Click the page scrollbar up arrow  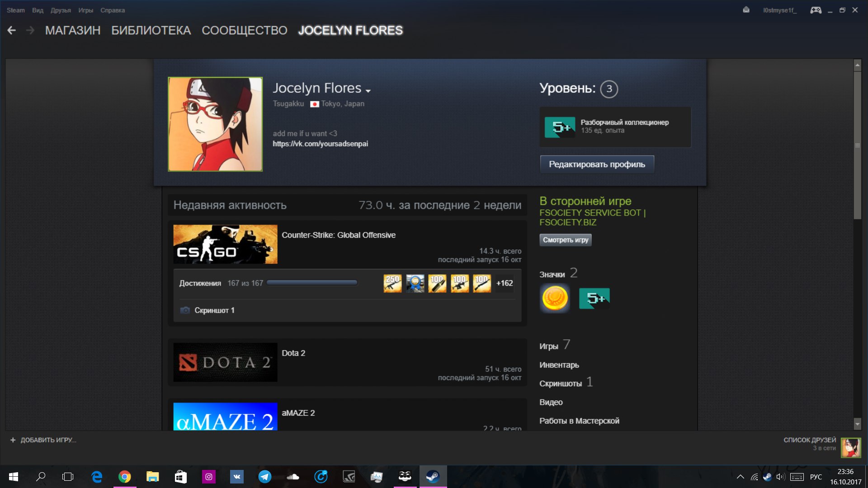(x=857, y=66)
